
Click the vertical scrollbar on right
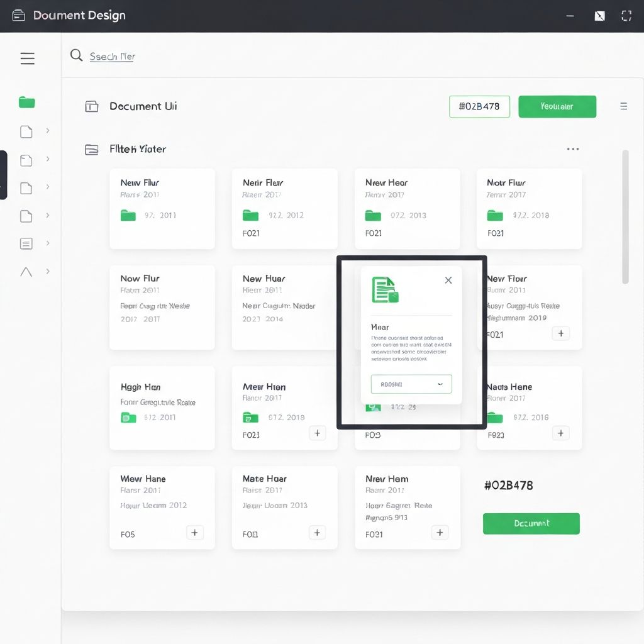(x=625, y=216)
